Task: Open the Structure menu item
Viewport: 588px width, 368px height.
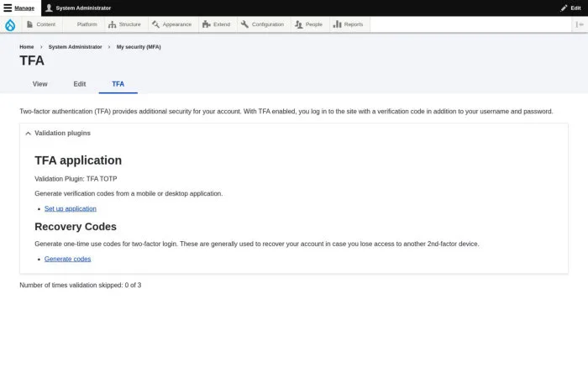Action: pos(129,24)
